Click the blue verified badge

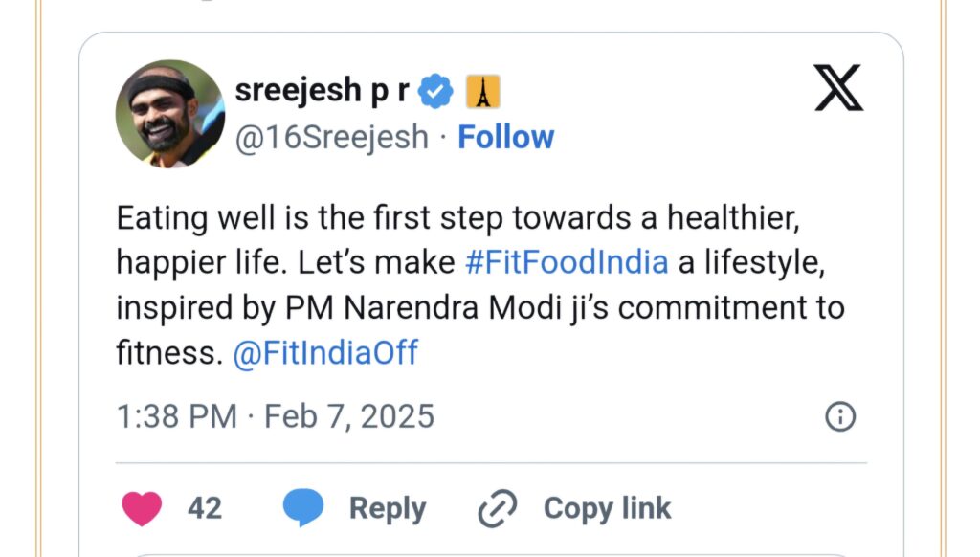coord(437,92)
